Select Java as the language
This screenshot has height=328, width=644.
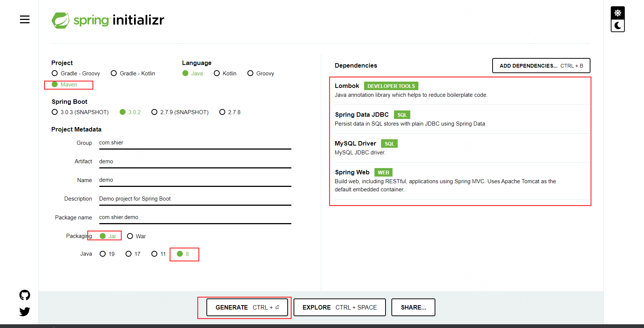pos(193,74)
